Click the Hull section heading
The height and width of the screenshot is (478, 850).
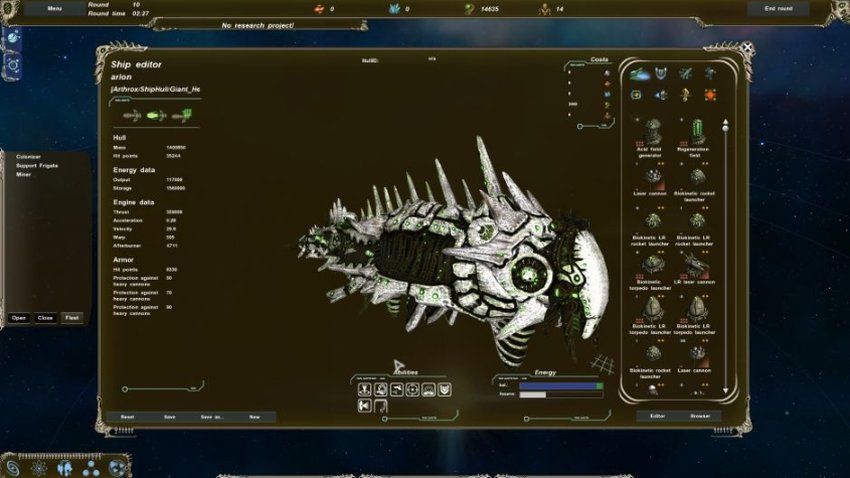click(x=119, y=138)
